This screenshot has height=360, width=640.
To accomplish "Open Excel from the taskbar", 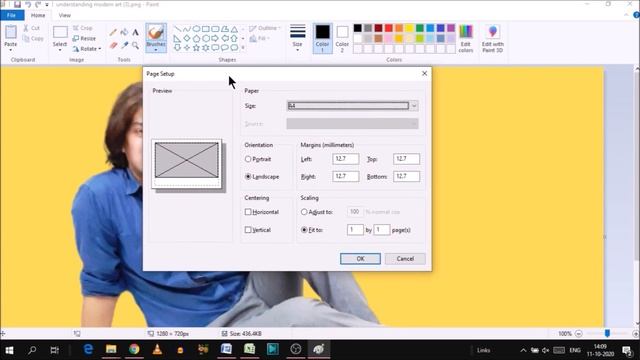I will point(249,349).
